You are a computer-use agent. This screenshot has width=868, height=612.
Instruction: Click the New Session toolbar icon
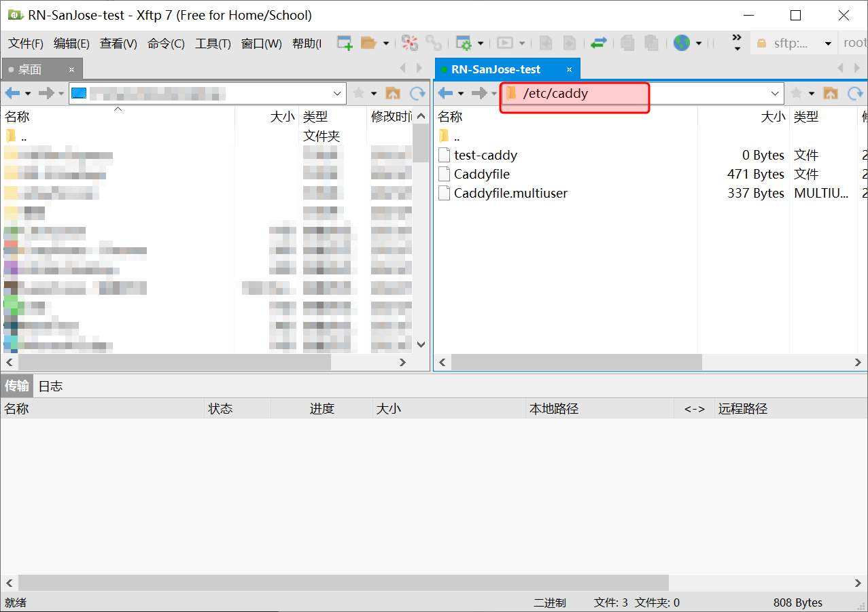click(x=345, y=43)
